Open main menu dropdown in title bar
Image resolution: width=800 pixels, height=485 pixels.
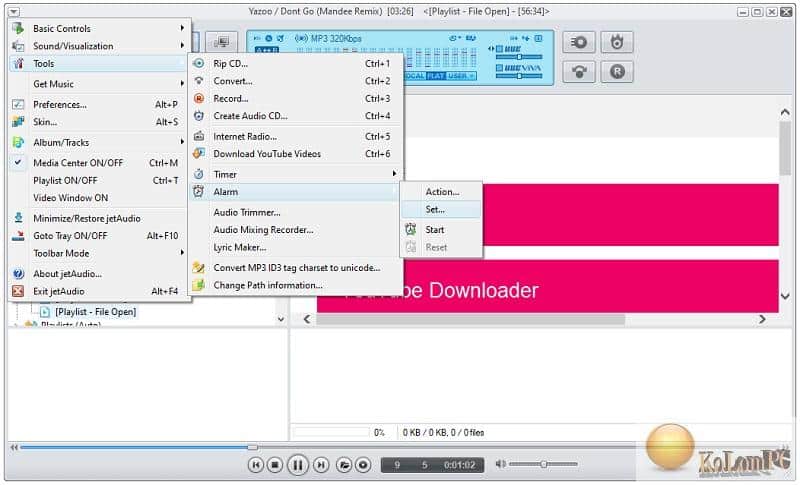click(14, 11)
